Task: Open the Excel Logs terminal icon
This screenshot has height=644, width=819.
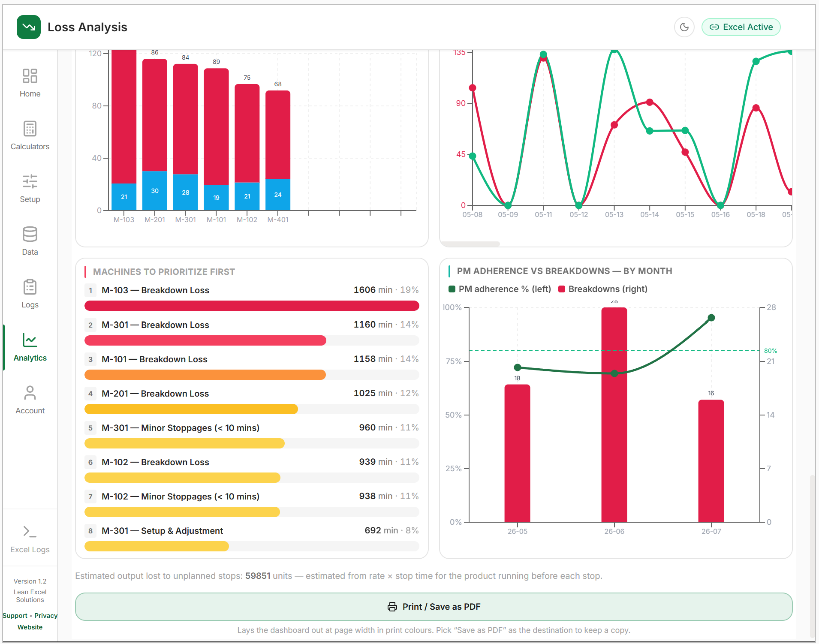Action: (x=30, y=532)
